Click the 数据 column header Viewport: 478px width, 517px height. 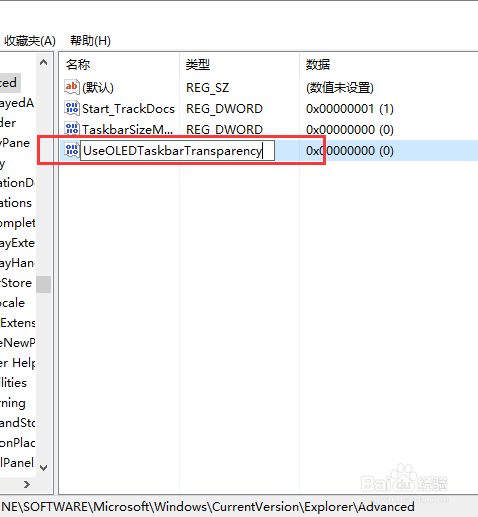coord(318,64)
